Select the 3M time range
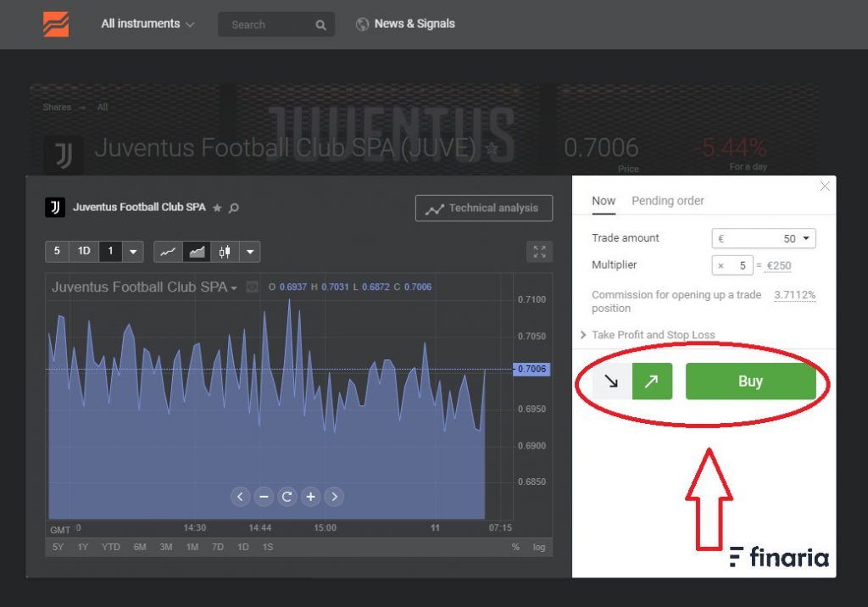 (x=166, y=547)
